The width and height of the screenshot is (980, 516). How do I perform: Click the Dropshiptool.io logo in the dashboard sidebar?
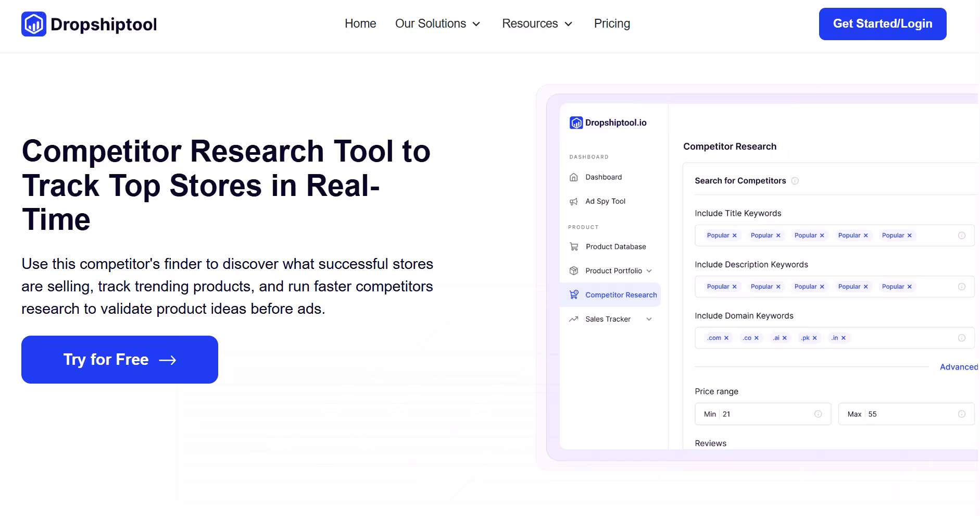click(x=608, y=122)
